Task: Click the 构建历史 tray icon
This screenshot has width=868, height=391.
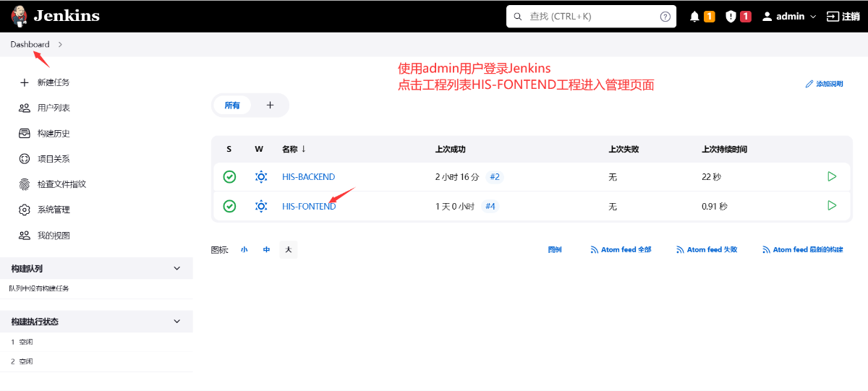Action: pyautogui.click(x=24, y=133)
